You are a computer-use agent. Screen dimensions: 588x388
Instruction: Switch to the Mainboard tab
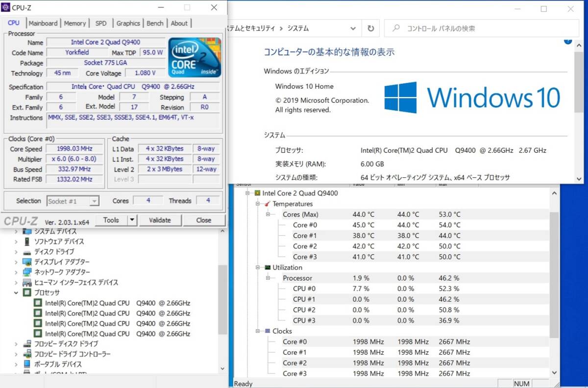(43, 23)
